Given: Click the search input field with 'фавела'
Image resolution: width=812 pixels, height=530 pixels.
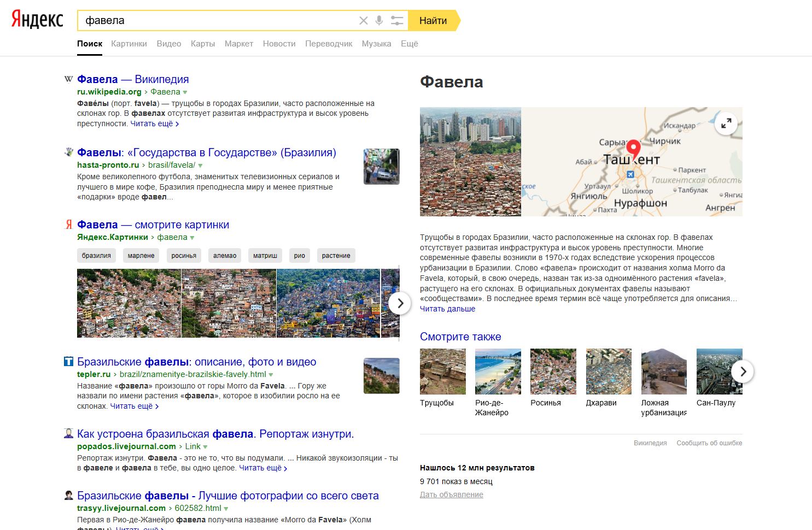Looking at the screenshot, I should point(219,21).
